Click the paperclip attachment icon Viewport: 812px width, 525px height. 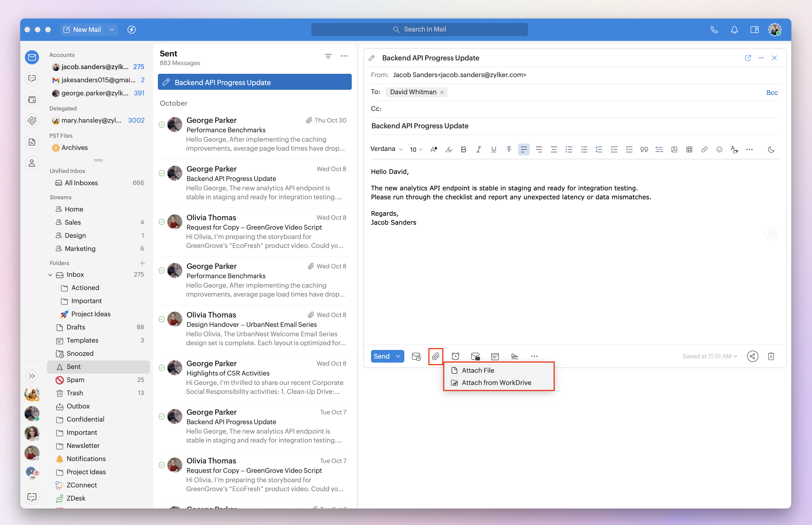tap(435, 356)
